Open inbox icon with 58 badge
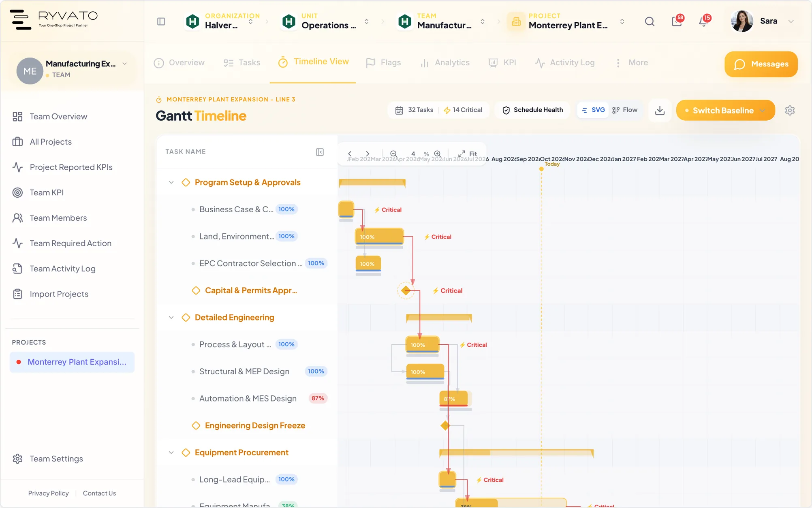 click(677, 21)
